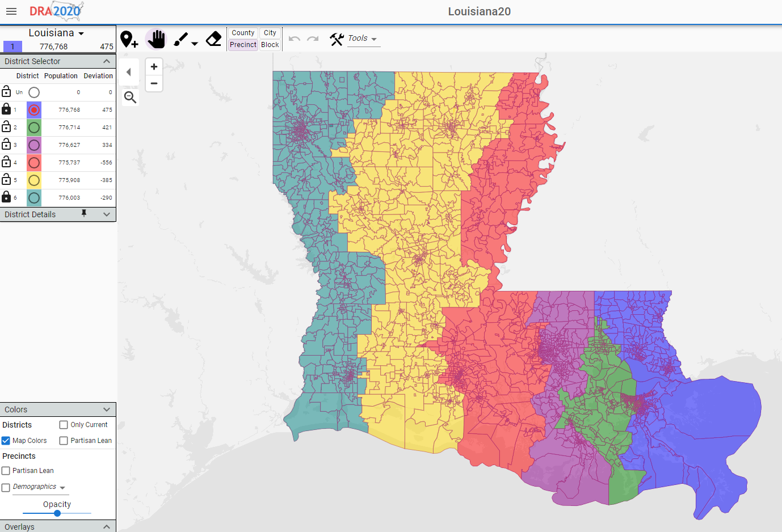Expand the Colors panel chevron

pyautogui.click(x=107, y=409)
